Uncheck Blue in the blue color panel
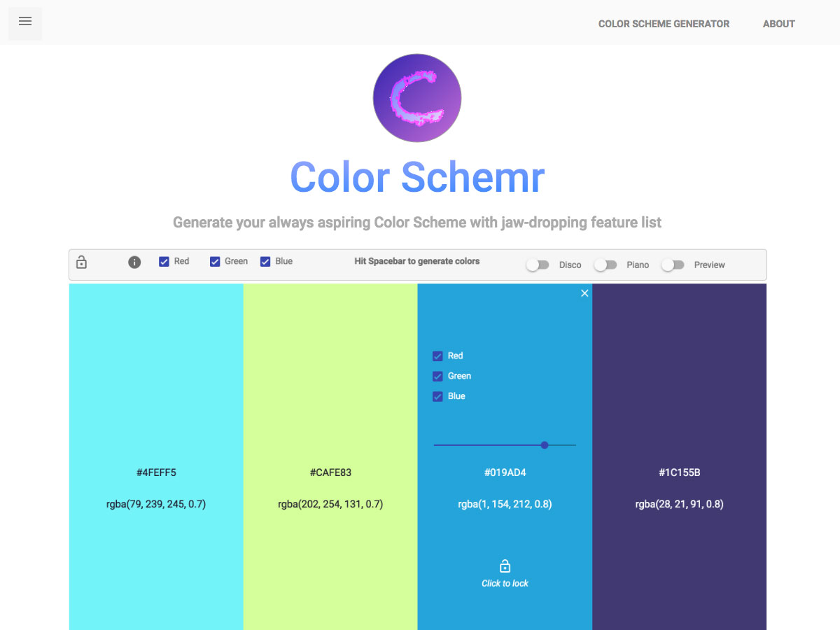 [437, 397]
